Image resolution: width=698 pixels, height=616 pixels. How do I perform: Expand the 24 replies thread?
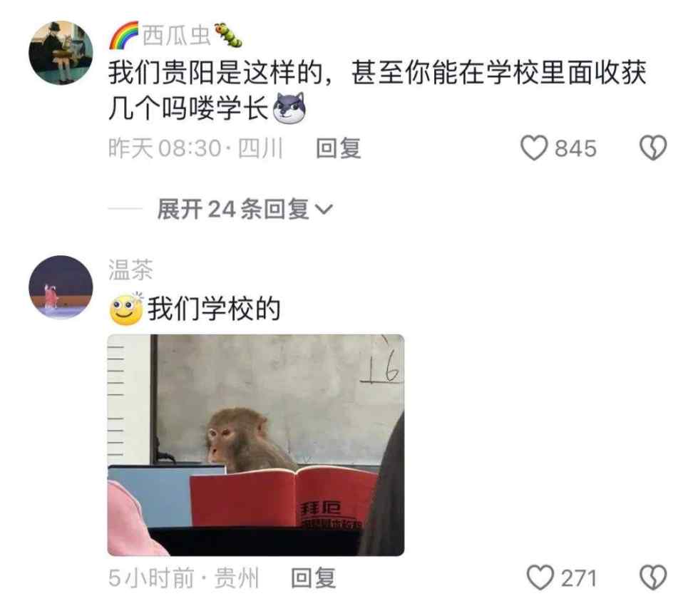(x=245, y=209)
